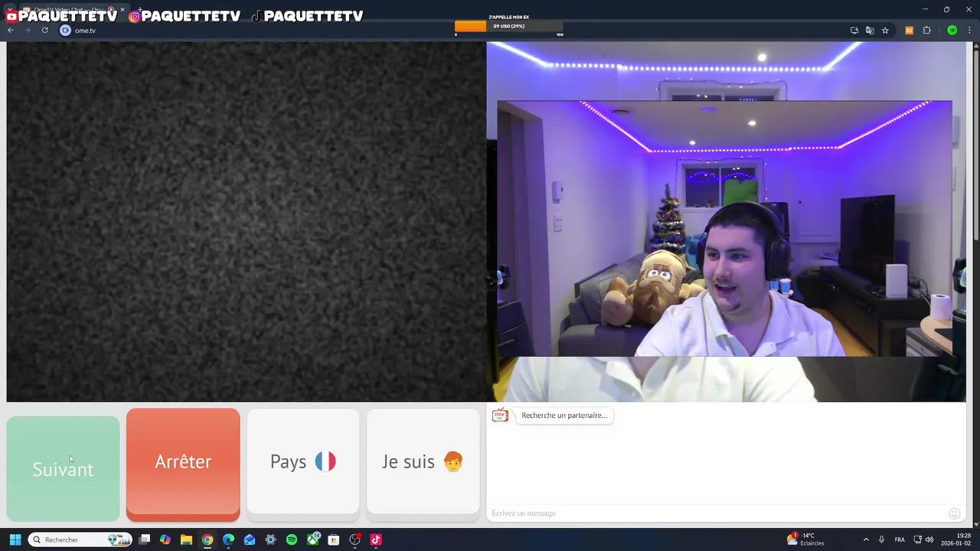The height and width of the screenshot is (551, 980).
Task: Open File Explorer from the taskbar
Action: click(186, 540)
